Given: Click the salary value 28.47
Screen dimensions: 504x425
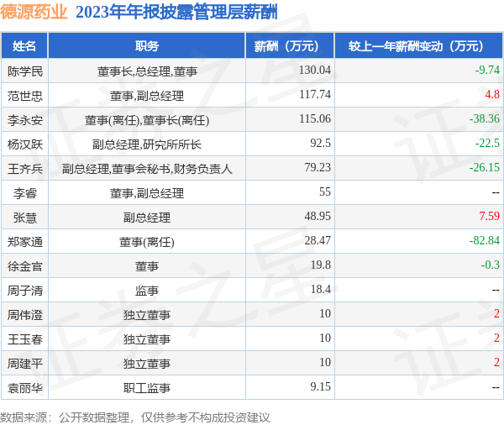Looking at the screenshot, I should click(318, 240).
